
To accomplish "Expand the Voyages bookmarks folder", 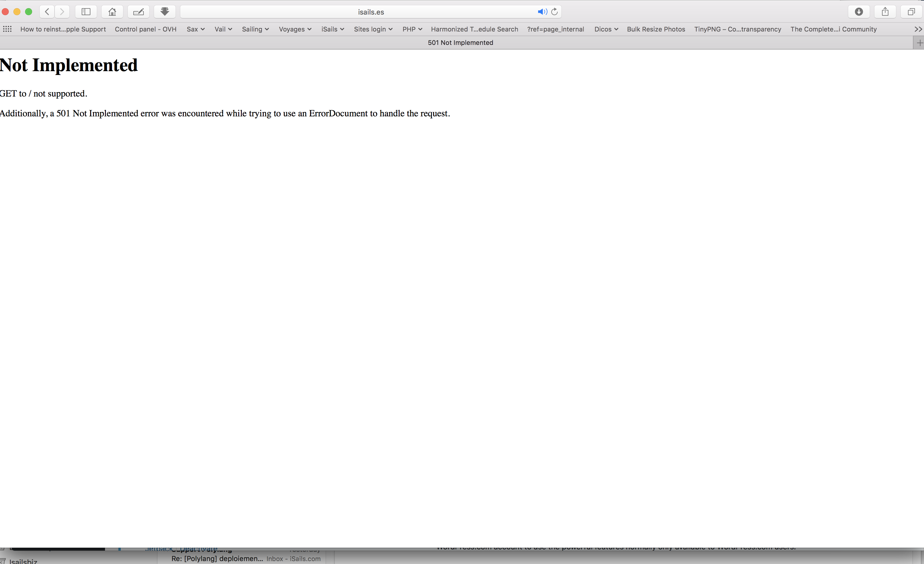I will pos(295,29).
